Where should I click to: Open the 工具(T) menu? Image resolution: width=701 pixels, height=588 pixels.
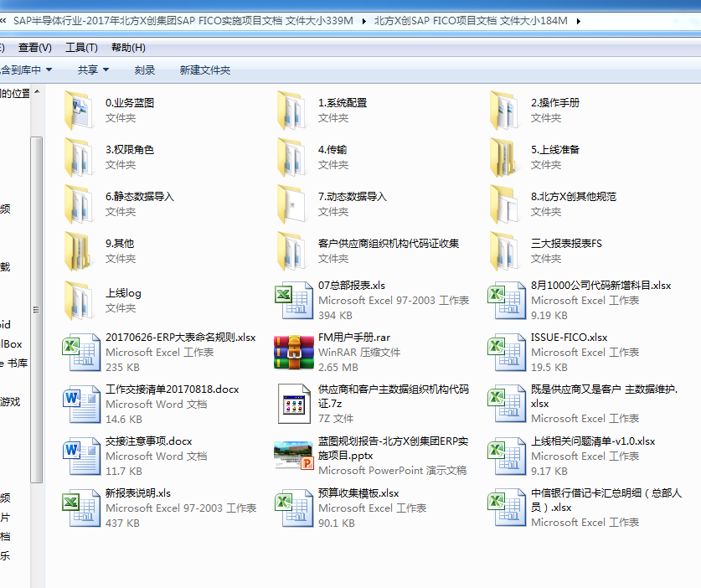pos(81,48)
